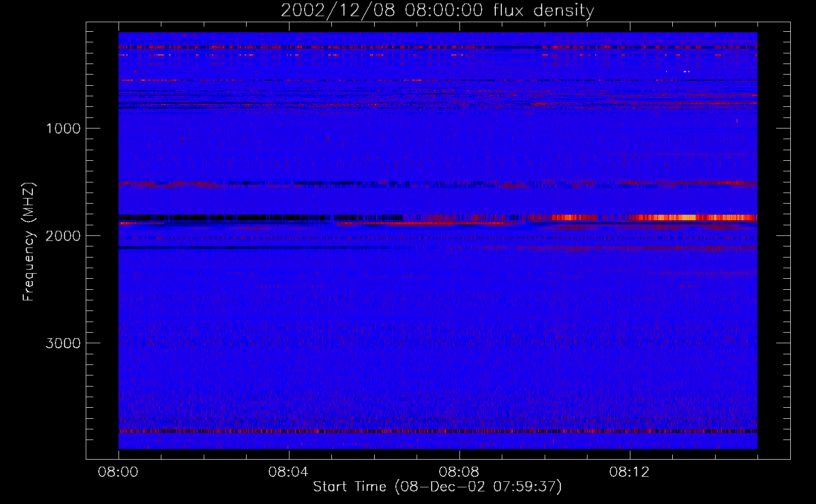The height and width of the screenshot is (504, 816).
Task: Select the "2000" frequency tick label
Action: (x=63, y=236)
